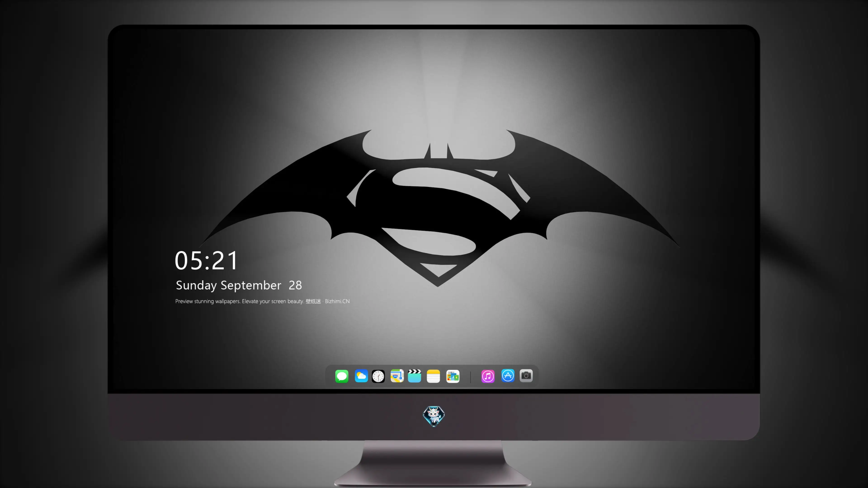Screen dimensions: 868x488
Task: Open the Newsstand app icon
Action: pos(453,376)
